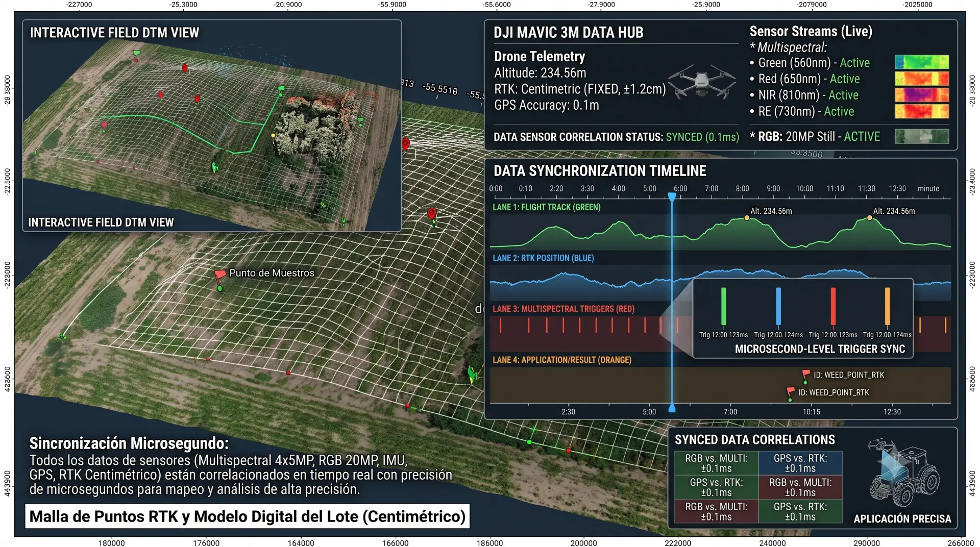Screen dimensions: 980x547
Task: Open the Red (650nm) band thumbnail
Action: [x=922, y=79]
